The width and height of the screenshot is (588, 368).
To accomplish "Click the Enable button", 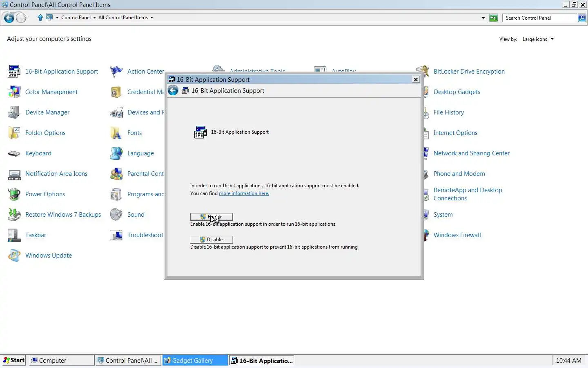I will tap(212, 217).
